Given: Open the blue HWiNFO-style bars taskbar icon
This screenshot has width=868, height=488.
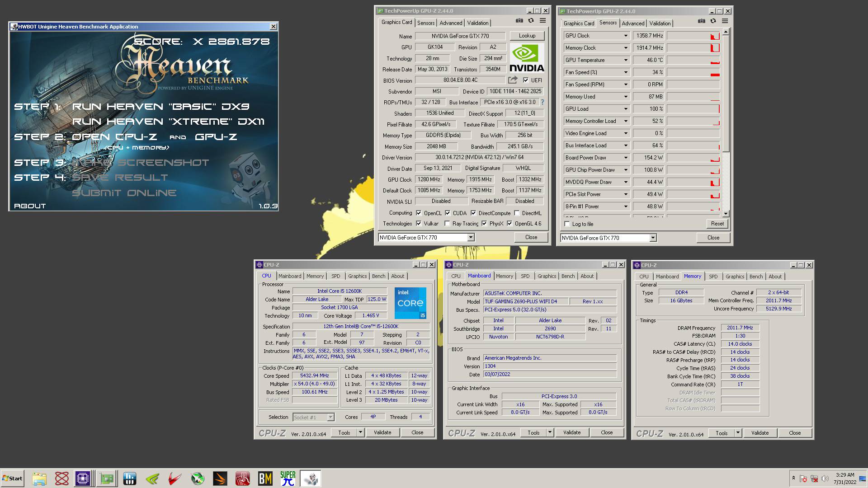Looking at the screenshot, I should click(130, 479).
